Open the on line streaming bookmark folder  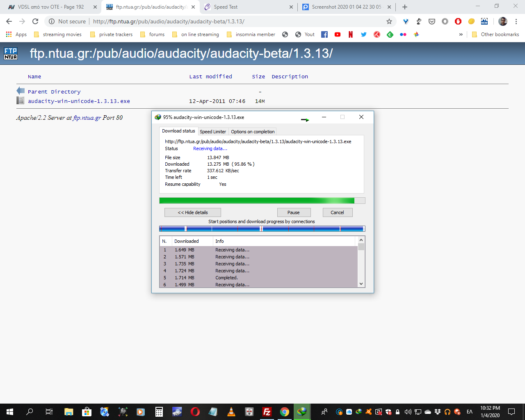(195, 34)
